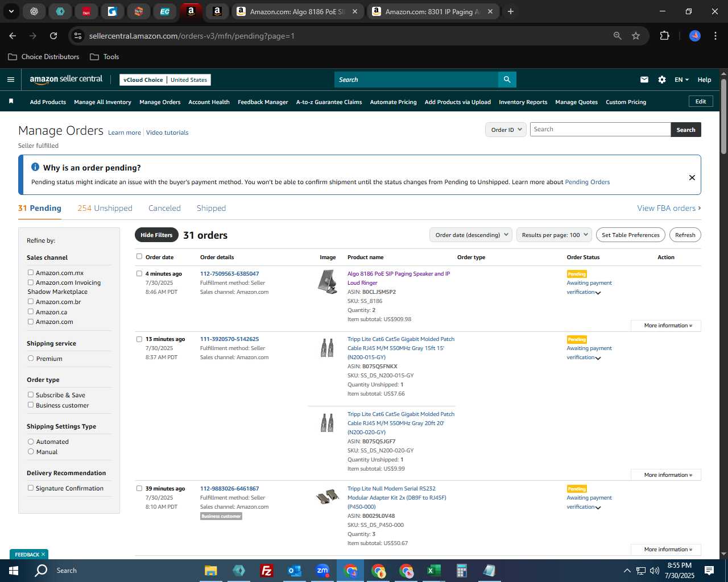Image resolution: width=728 pixels, height=582 pixels.
Task: Open the Video tutorials link
Action: pyautogui.click(x=167, y=132)
